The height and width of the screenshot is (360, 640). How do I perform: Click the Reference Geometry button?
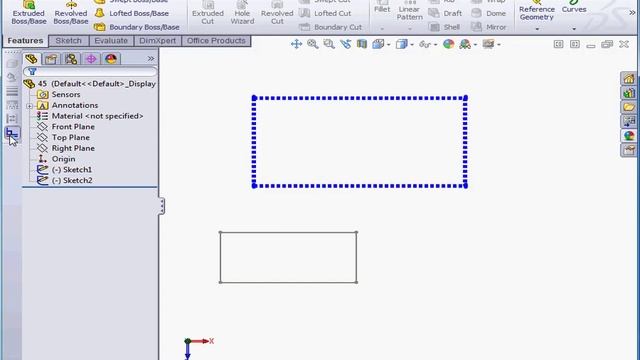click(537, 11)
